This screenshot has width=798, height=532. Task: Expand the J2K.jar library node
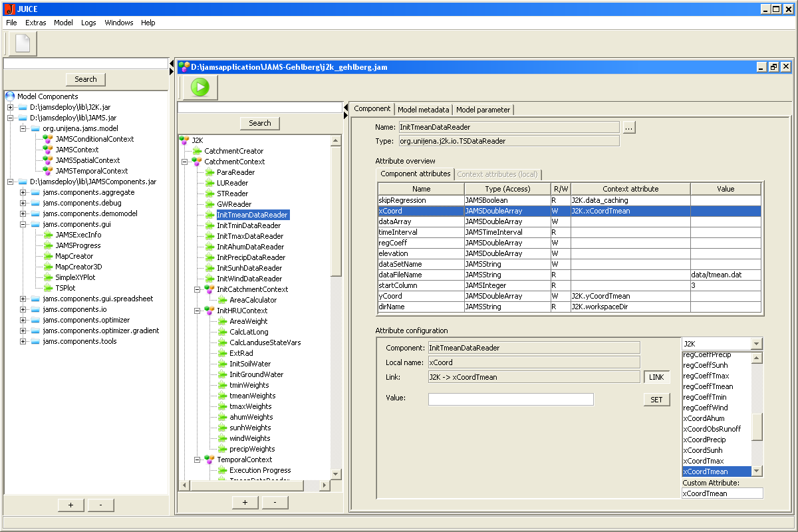click(x=11, y=107)
